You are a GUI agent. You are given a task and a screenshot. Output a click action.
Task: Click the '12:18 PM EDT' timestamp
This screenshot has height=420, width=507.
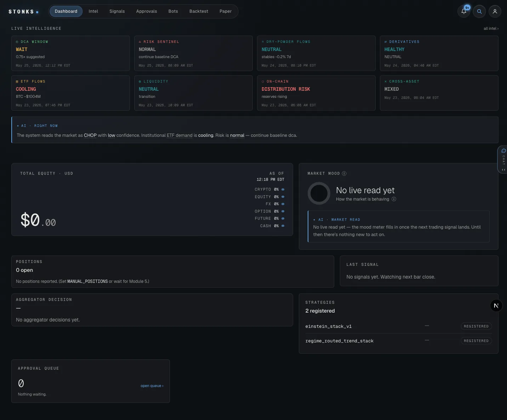pos(270,180)
